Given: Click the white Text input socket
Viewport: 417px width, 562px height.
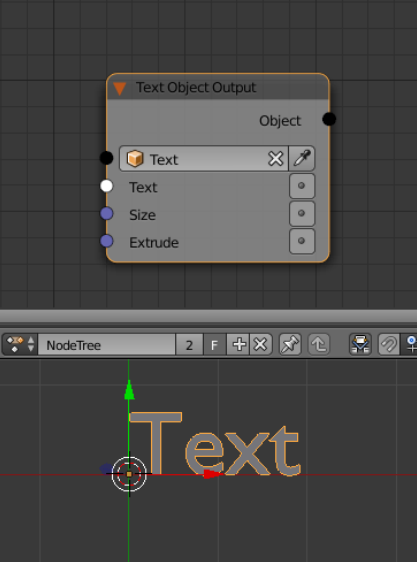Looking at the screenshot, I should click(x=106, y=186).
